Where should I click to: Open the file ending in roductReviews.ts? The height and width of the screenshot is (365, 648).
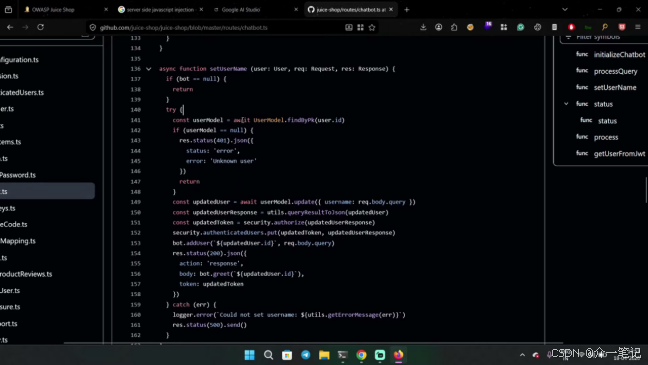26,274
